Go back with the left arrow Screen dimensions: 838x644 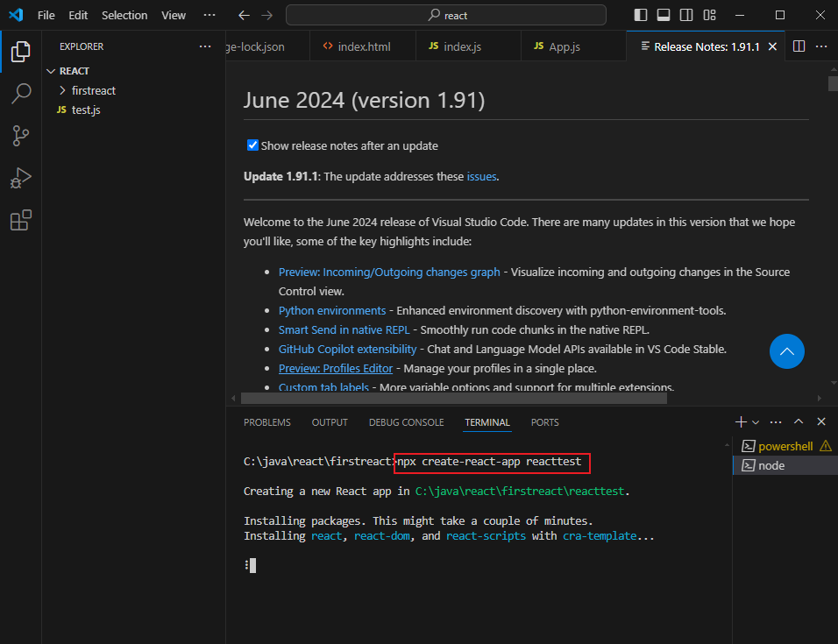coord(244,16)
